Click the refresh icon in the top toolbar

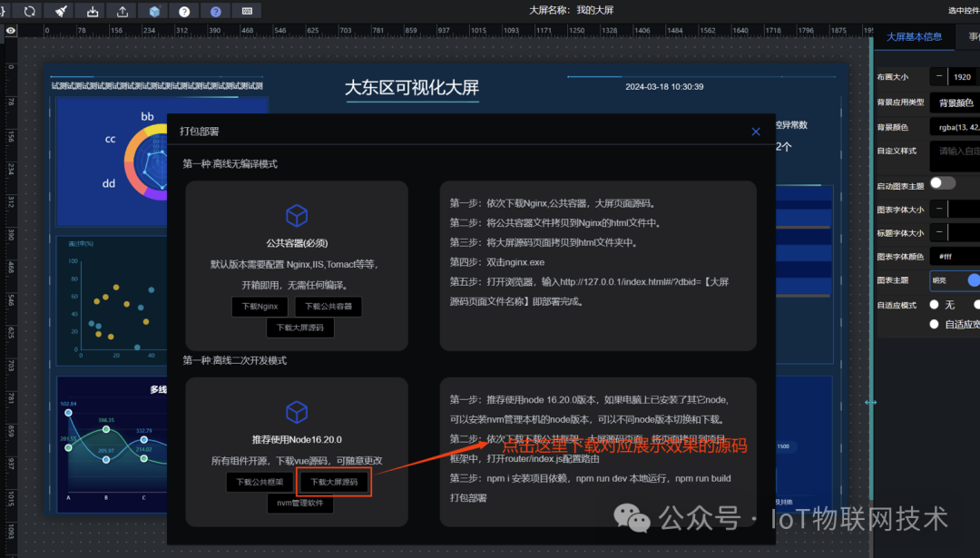pos(30,10)
